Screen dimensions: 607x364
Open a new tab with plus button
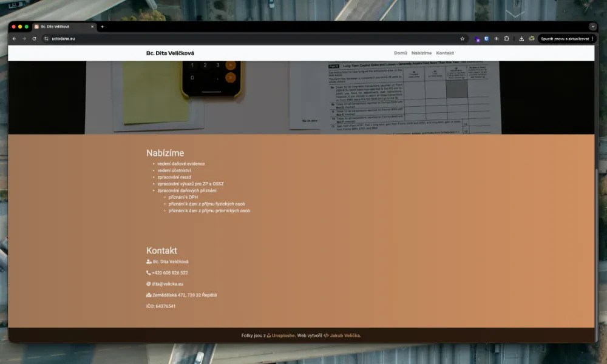(x=103, y=27)
